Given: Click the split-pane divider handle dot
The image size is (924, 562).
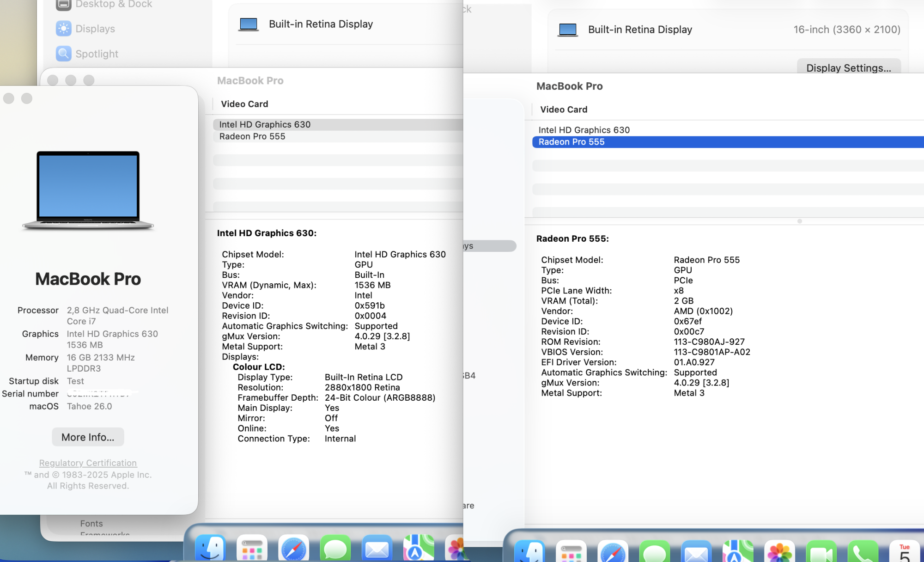Looking at the screenshot, I should (800, 221).
